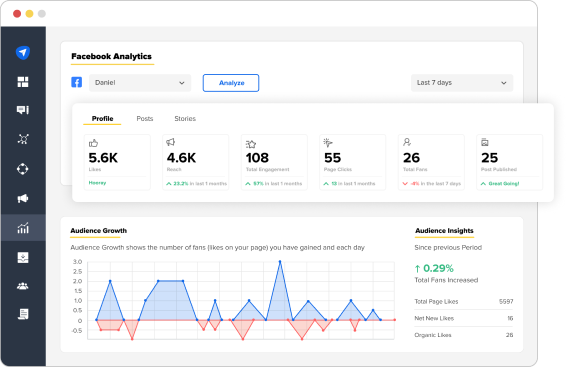Viewport: 567px width, 367px height.
Task: Click the 5597 total page likes number
Action: (506, 302)
